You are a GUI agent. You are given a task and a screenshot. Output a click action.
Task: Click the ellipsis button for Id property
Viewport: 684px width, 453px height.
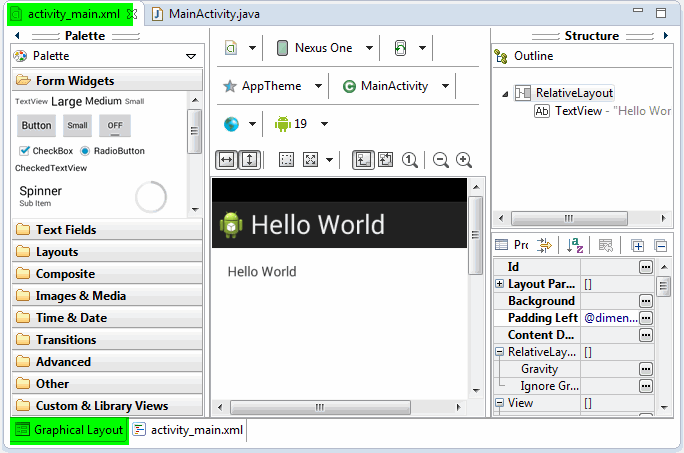646,267
